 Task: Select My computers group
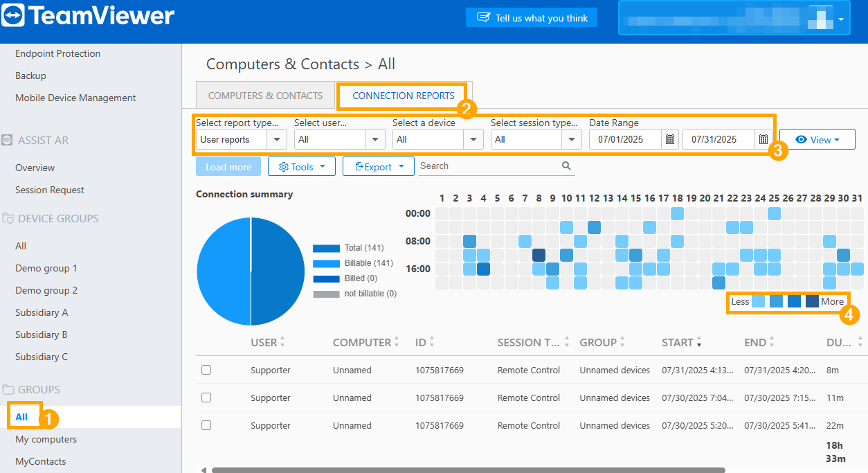(46, 439)
